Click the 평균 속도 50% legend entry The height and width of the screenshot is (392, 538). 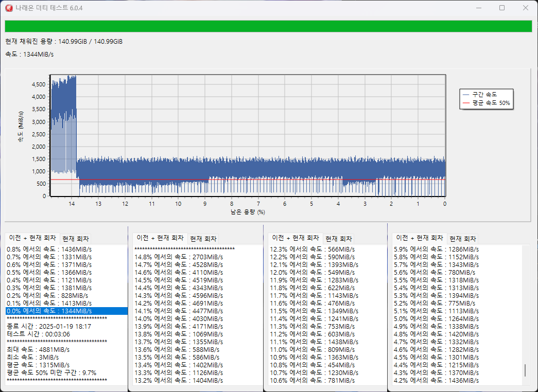pyautogui.click(x=486, y=103)
